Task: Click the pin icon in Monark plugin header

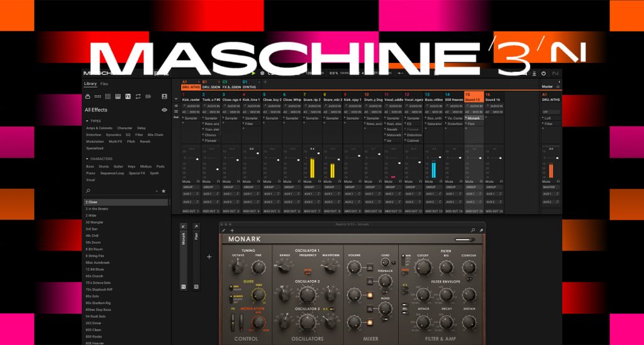Action: (481, 230)
